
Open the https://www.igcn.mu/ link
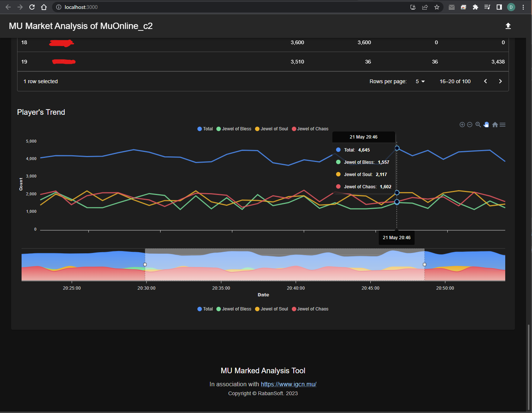click(288, 384)
